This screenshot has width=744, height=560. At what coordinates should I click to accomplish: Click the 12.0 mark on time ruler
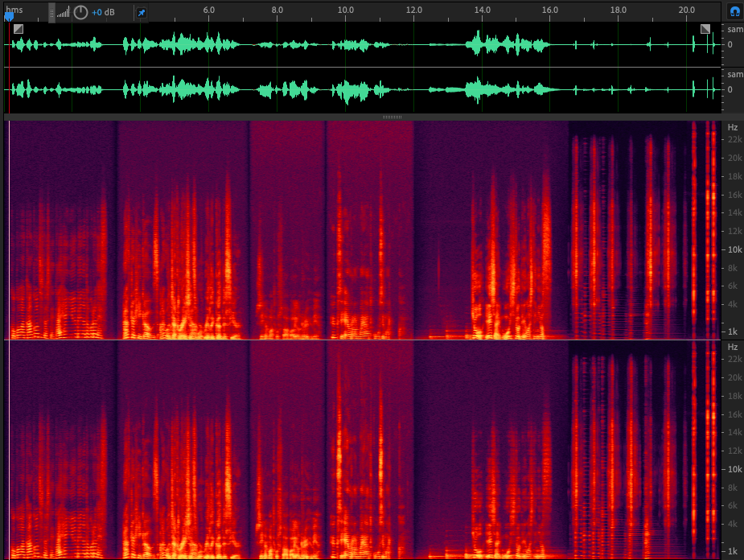pos(414,9)
